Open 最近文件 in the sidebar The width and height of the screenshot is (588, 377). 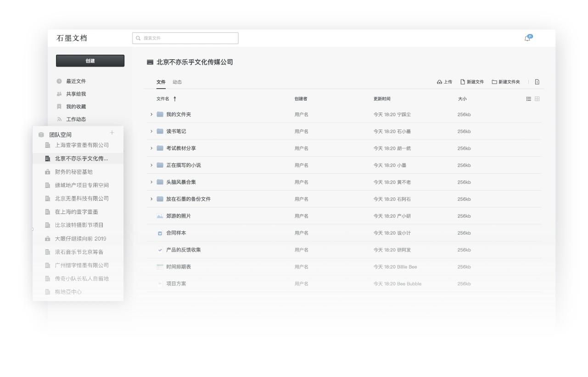[76, 81]
